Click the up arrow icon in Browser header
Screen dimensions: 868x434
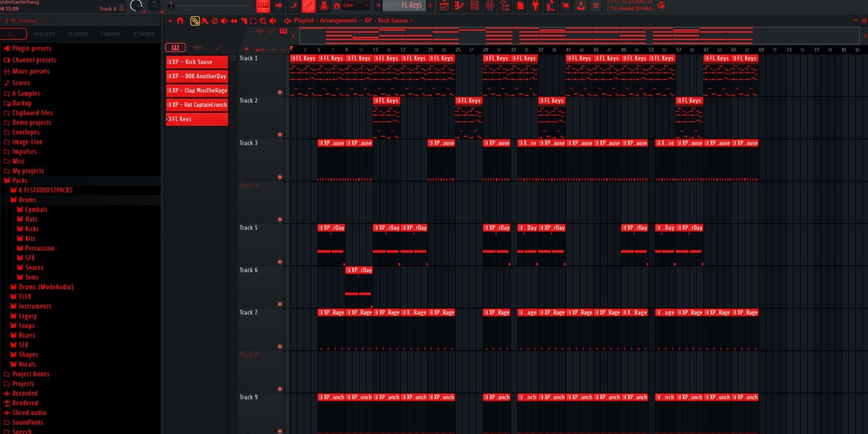point(7,21)
